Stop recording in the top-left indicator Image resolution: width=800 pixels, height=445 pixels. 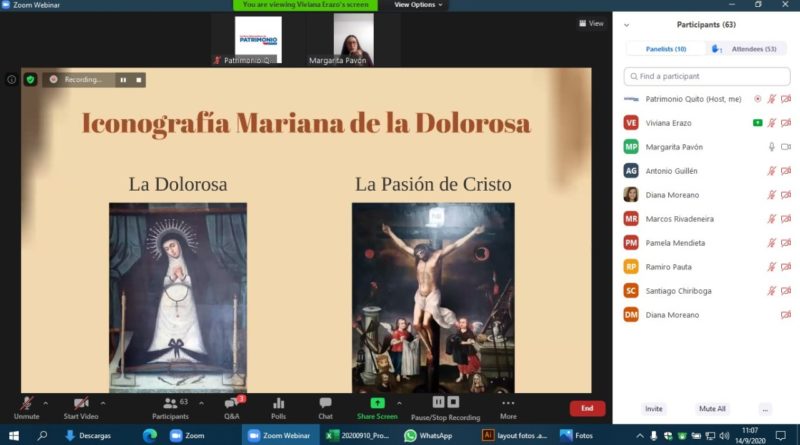click(139, 80)
